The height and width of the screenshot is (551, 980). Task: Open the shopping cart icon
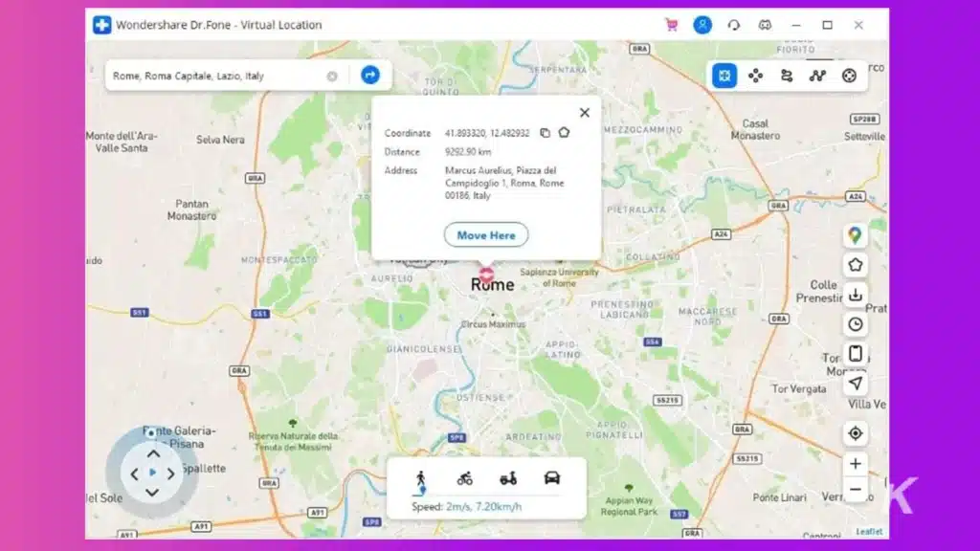(672, 25)
